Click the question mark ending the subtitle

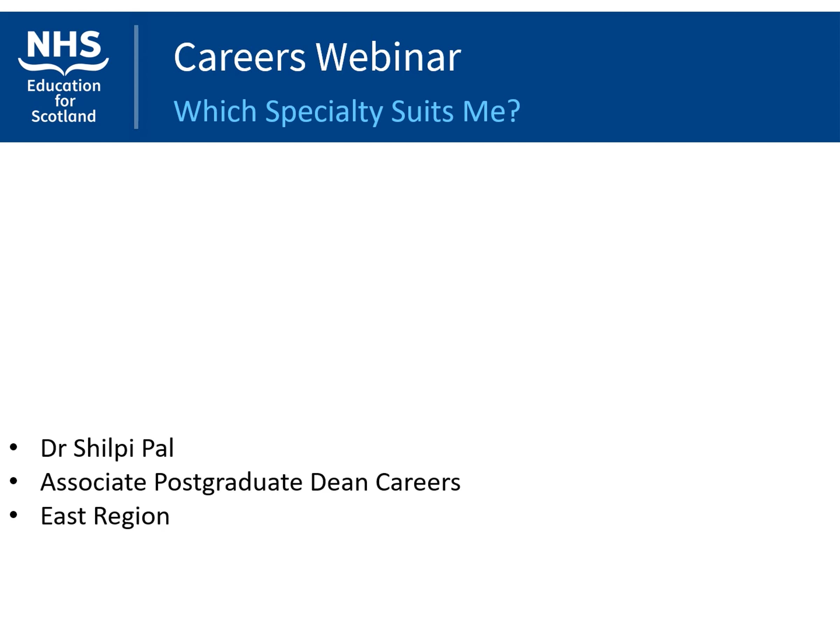click(513, 111)
